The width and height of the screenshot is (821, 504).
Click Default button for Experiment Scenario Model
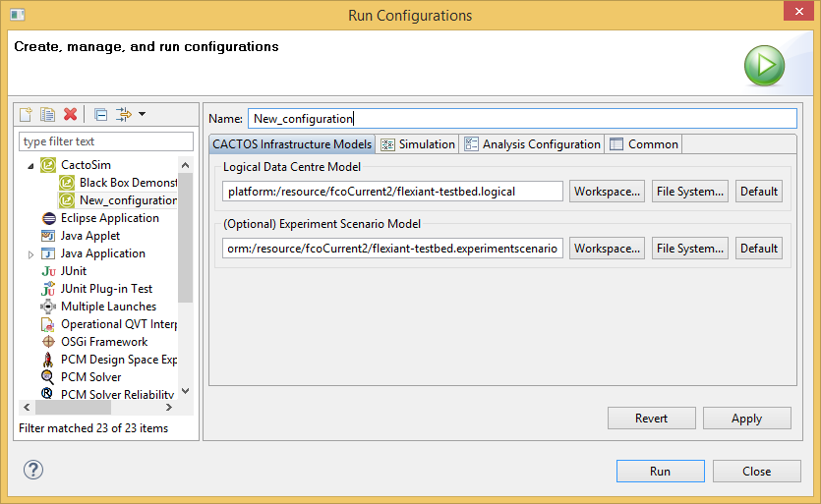[x=759, y=249]
